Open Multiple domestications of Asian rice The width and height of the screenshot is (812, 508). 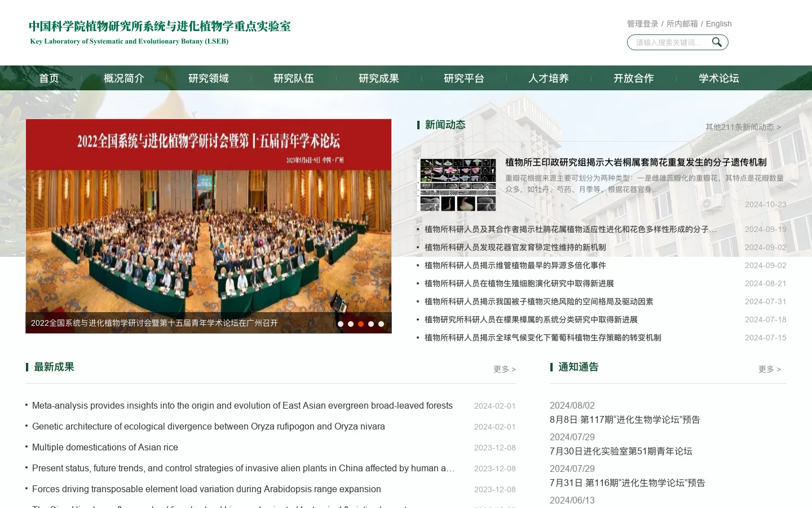[x=105, y=447]
